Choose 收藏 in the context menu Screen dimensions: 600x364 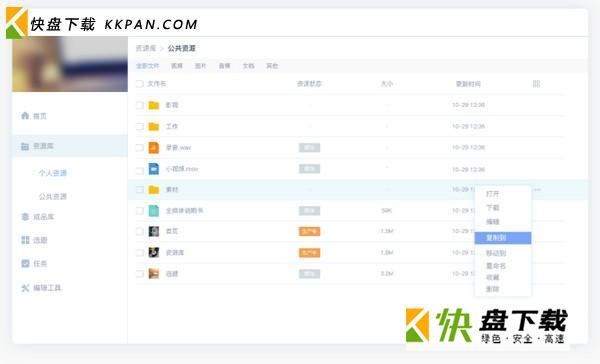coord(492,277)
